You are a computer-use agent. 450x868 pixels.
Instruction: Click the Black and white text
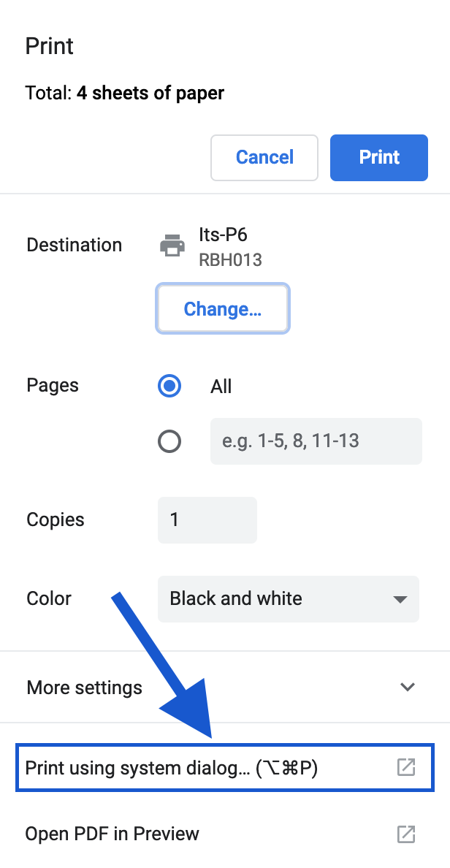coord(236,599)
